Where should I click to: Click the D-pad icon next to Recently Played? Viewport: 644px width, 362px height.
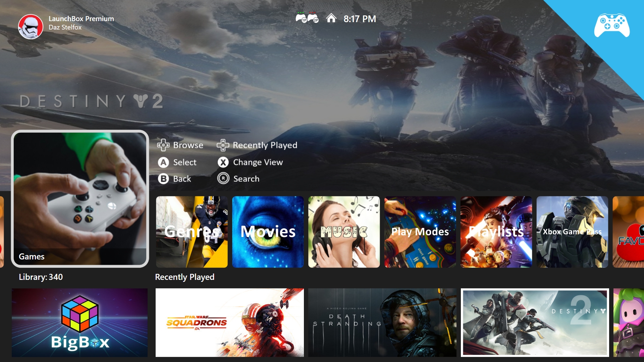pos(223,145)
